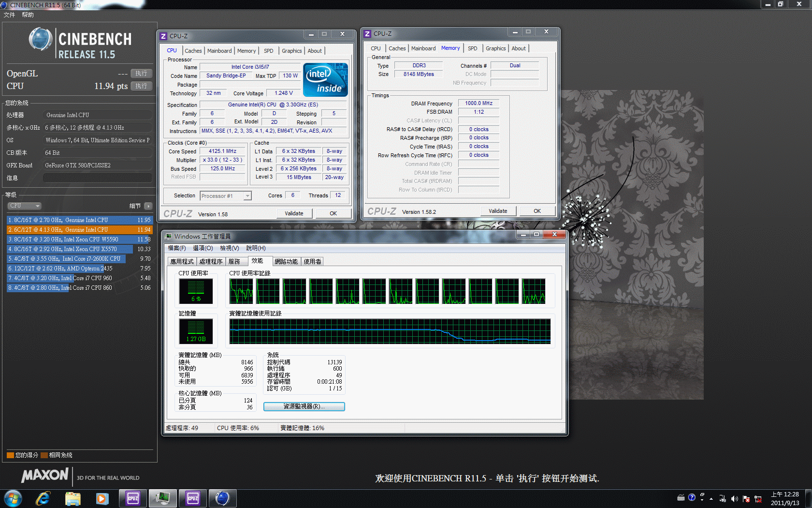Open Mainboard tab in left CPU-Z window
The width and height of the screenshot is (812, 508).
pos(219,51)
